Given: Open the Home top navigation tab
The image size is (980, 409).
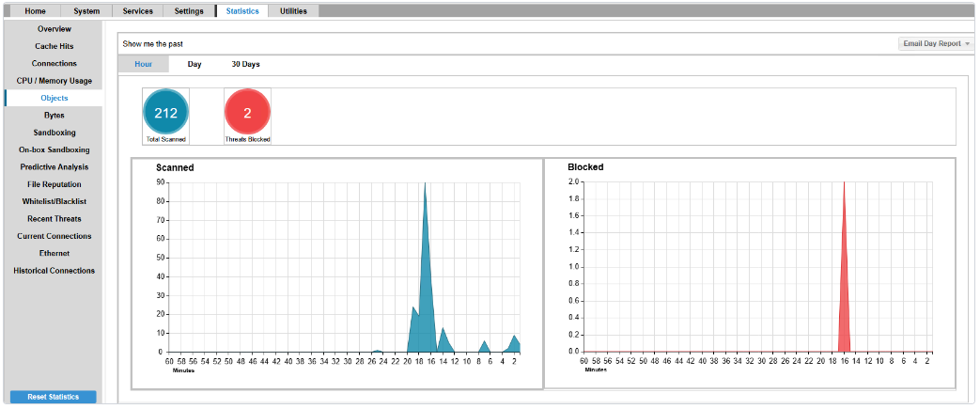Looking at the screenshot, I should [x=35, y=11].
